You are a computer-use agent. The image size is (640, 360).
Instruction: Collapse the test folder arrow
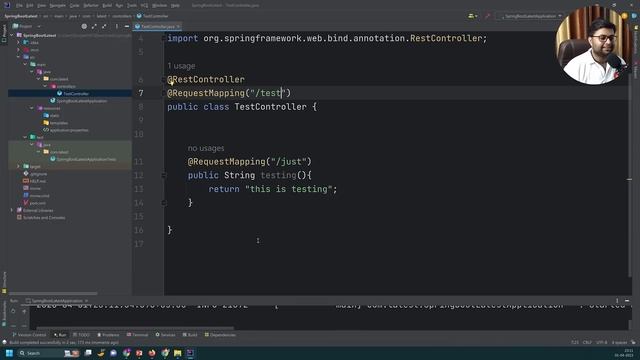click(25, 137)
